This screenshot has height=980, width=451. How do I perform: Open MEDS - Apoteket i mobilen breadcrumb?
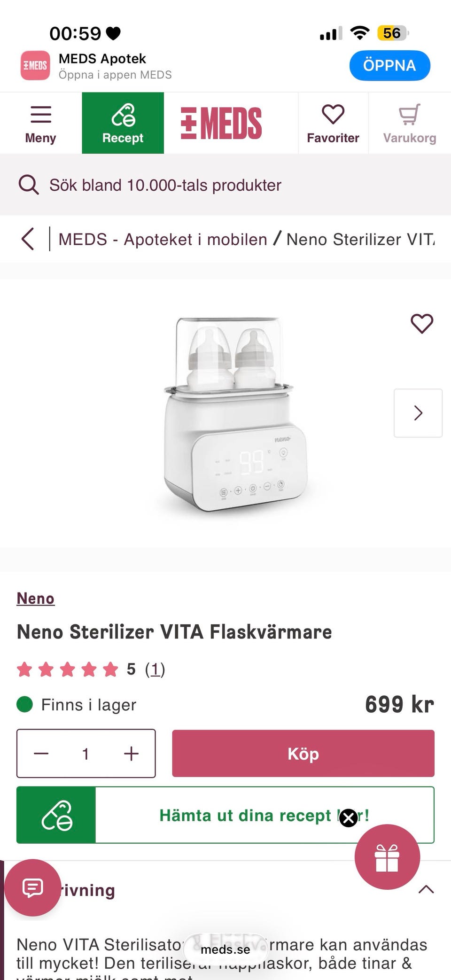(163, 239)
